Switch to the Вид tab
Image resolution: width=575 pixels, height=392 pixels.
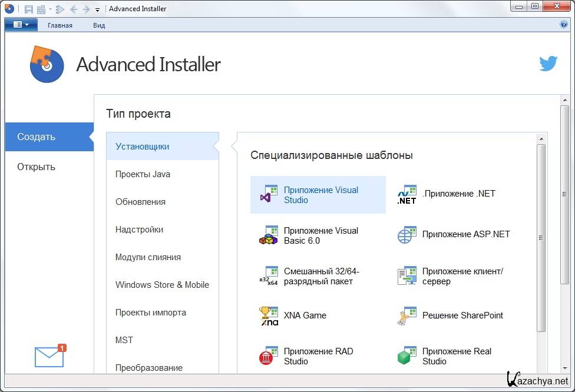99,25
